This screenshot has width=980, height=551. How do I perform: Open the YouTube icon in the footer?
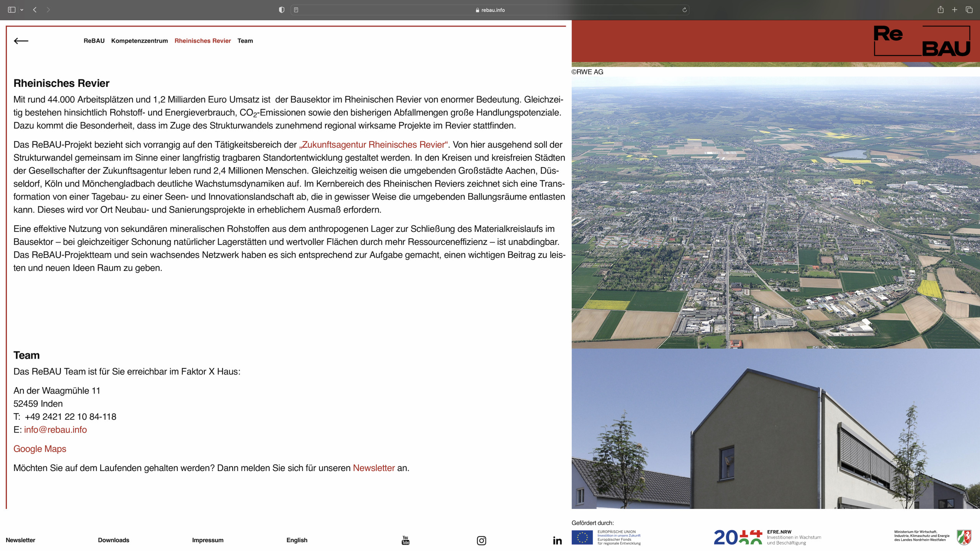406,540
